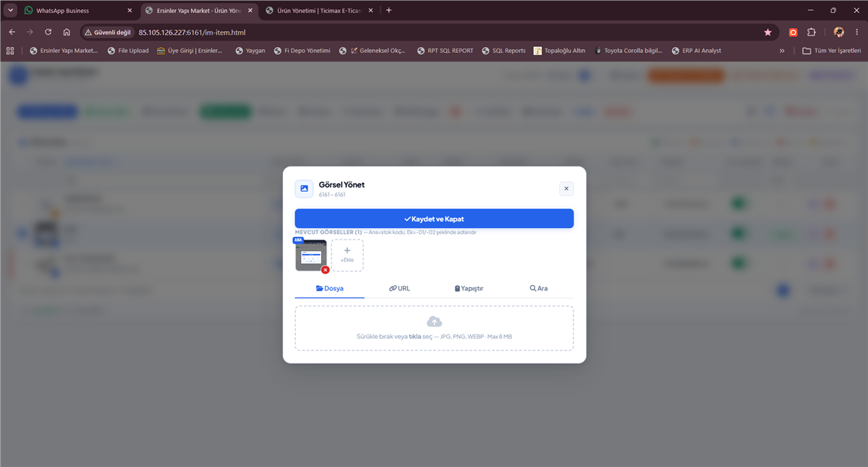Image resolution: width=868 pixels, height=467 pixels.
Task: Click Kaydet ve Kapat button
Action: 434,219
